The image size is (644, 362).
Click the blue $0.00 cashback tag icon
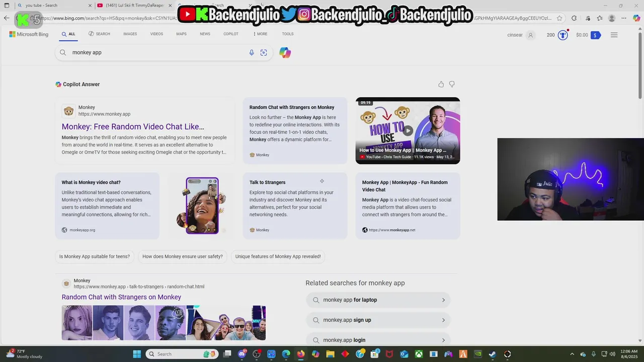[x=596, y=35]
